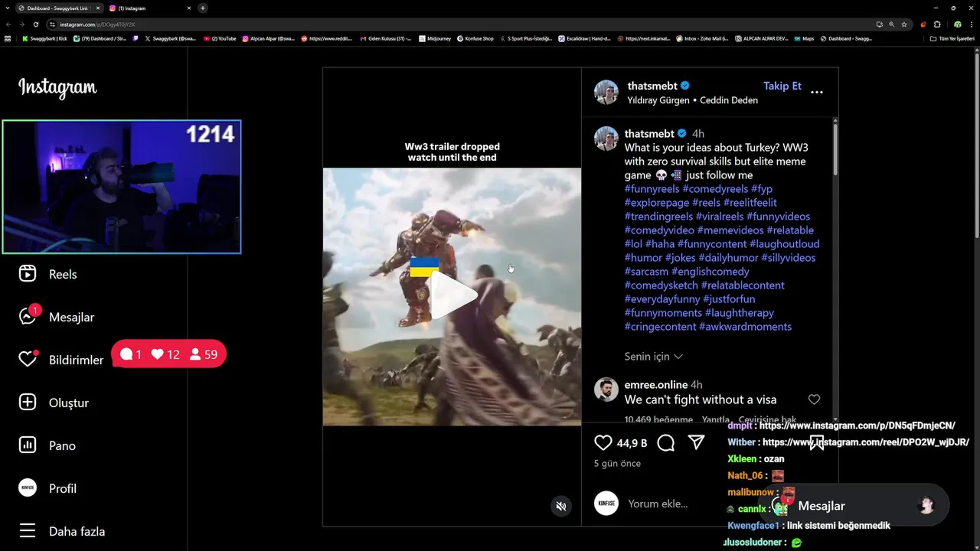Viewport: 980px width, 551px height.
Task: Expand the Senin için comment filter
Action: click(x=654, y=357)
